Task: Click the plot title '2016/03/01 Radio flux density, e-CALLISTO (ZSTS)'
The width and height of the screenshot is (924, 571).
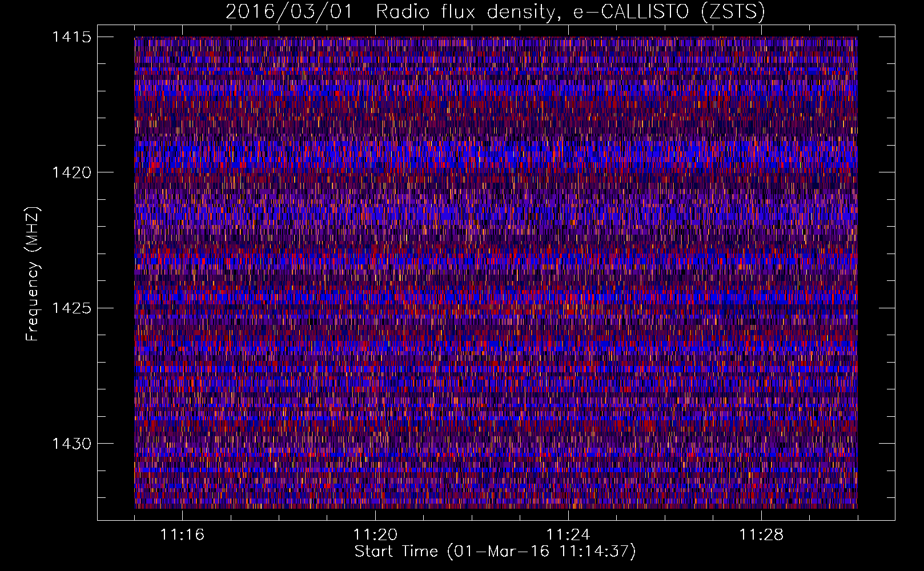Action: (495, 12)
